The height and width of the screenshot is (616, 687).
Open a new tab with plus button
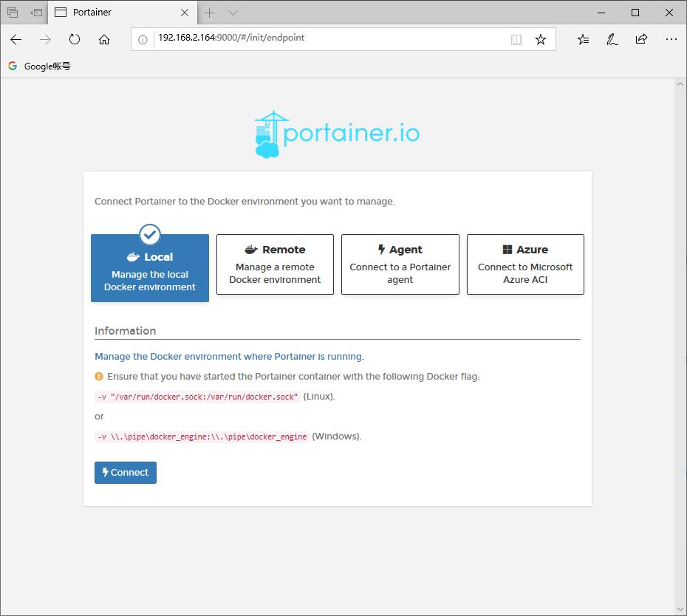point(210,13)
